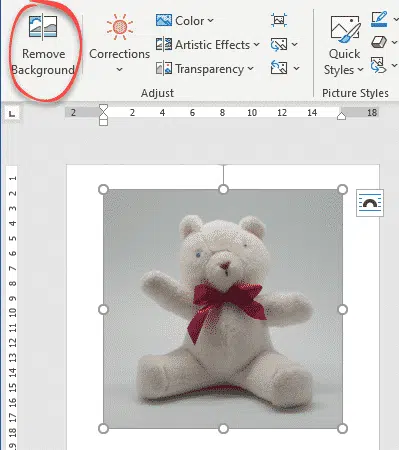Open the Layout Options button beside the picture
The height and width of the screenshot is (450, 399).
coord(370,203)
